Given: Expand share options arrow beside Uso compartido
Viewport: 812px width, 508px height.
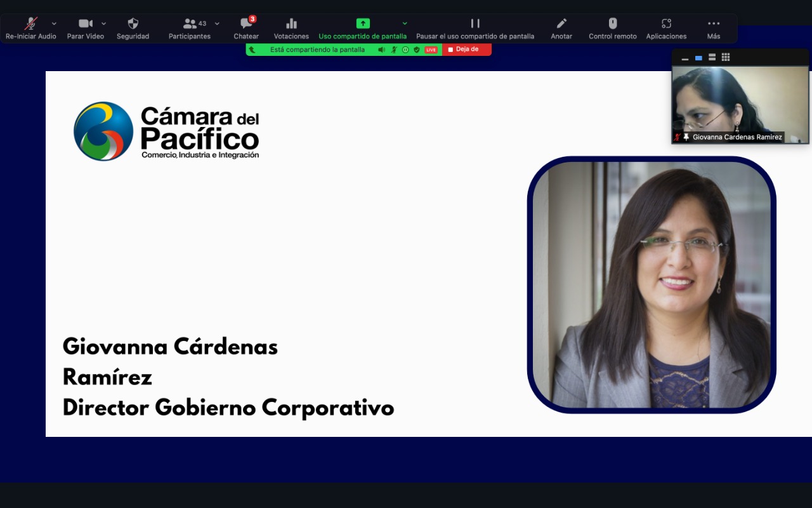Looking at the screenshot, I should point(405,23).
